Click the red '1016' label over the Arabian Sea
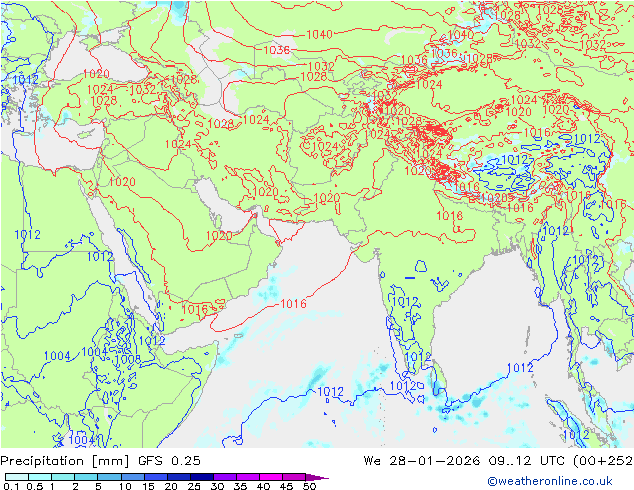634x490 pixels. point(293,304)
